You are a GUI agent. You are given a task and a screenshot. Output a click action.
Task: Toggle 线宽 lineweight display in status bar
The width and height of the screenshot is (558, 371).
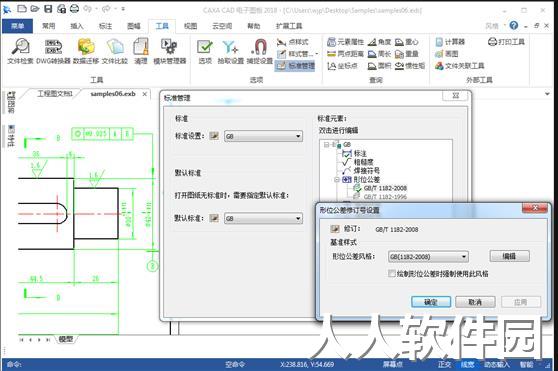467,364
